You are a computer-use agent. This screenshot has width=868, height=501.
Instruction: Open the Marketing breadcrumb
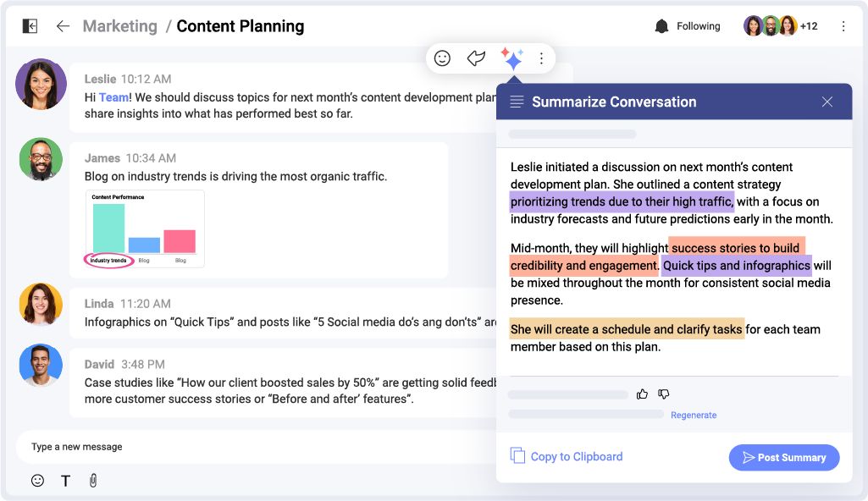120,26
